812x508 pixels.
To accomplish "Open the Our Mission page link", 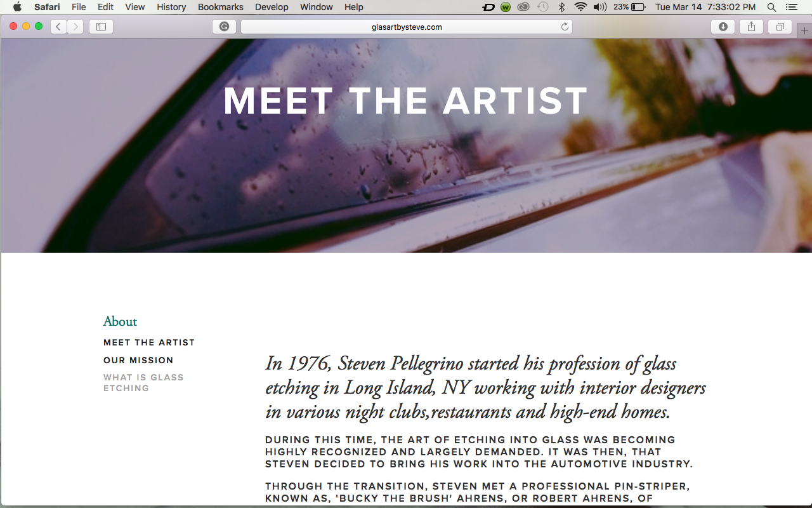I will tap(138, 360).
